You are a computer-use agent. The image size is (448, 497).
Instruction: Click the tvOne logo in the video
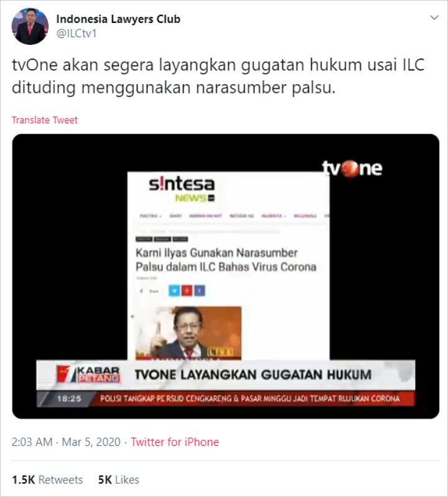pos(352,168)
